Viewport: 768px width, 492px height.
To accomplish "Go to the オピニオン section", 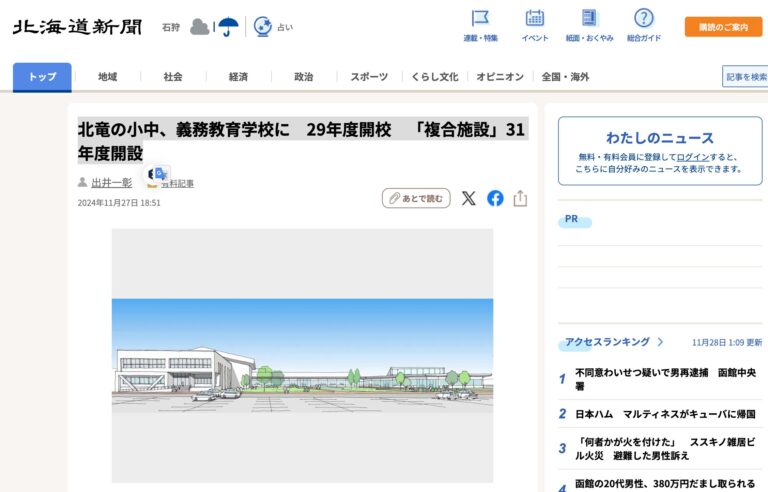I will [x=500, y=77].
